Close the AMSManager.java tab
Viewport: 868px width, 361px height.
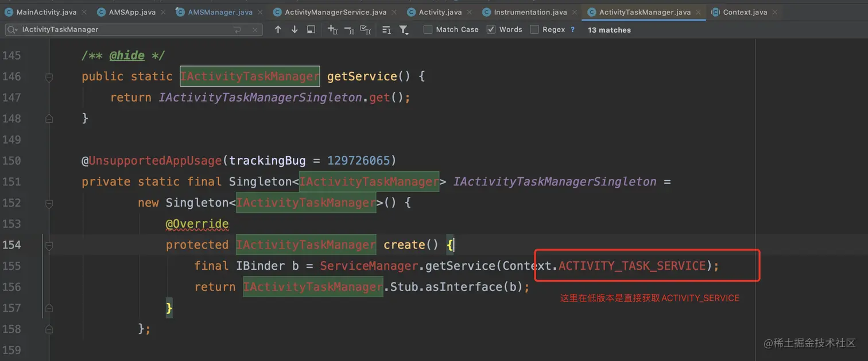click(259, 12)
